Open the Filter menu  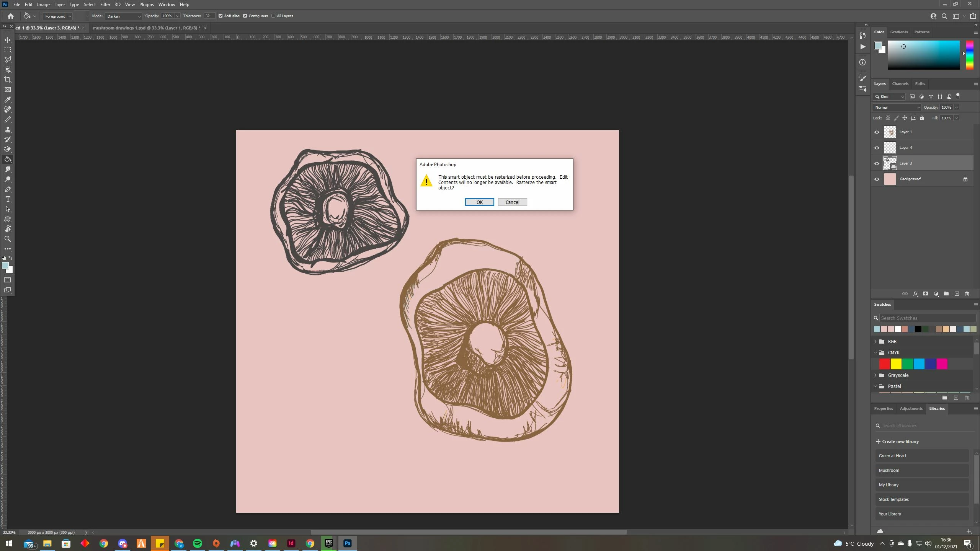point(105,5)
